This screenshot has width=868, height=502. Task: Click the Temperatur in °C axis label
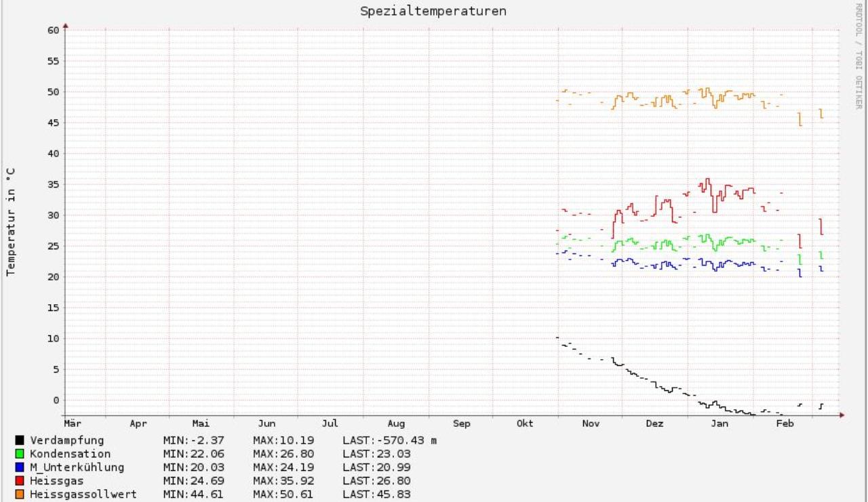12,223
